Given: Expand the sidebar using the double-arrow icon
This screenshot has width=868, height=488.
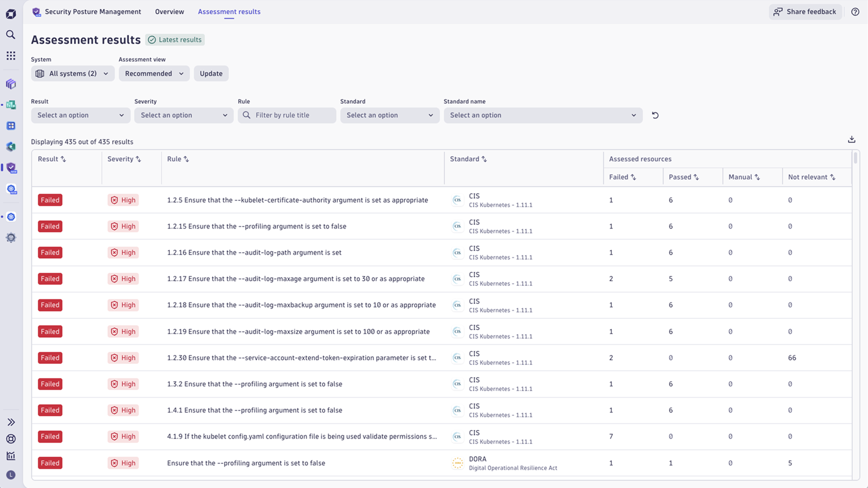Looking at the screenshot, I should click(11, 422).
